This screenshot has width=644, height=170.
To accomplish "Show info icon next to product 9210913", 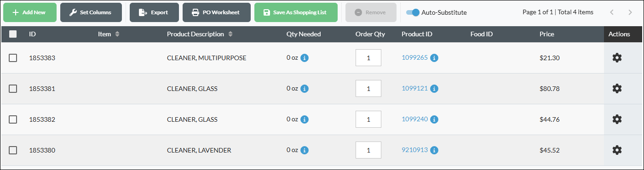I will click(x=434, y=150).
